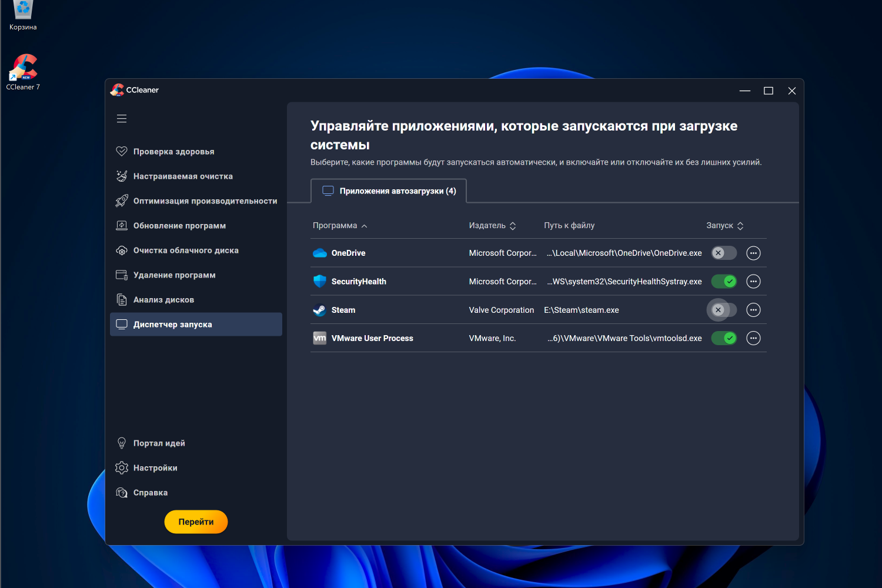Open Оптимизация производительности section
The image size is (882, 588).
pos(196,201)
